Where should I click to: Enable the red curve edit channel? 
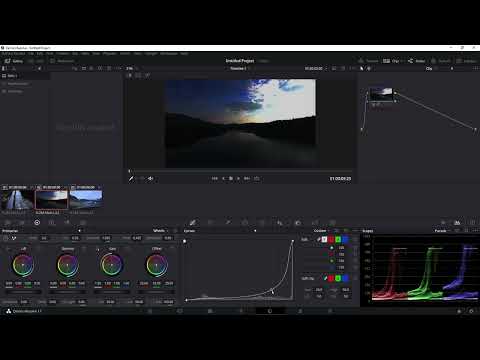(x=331, y=239)
